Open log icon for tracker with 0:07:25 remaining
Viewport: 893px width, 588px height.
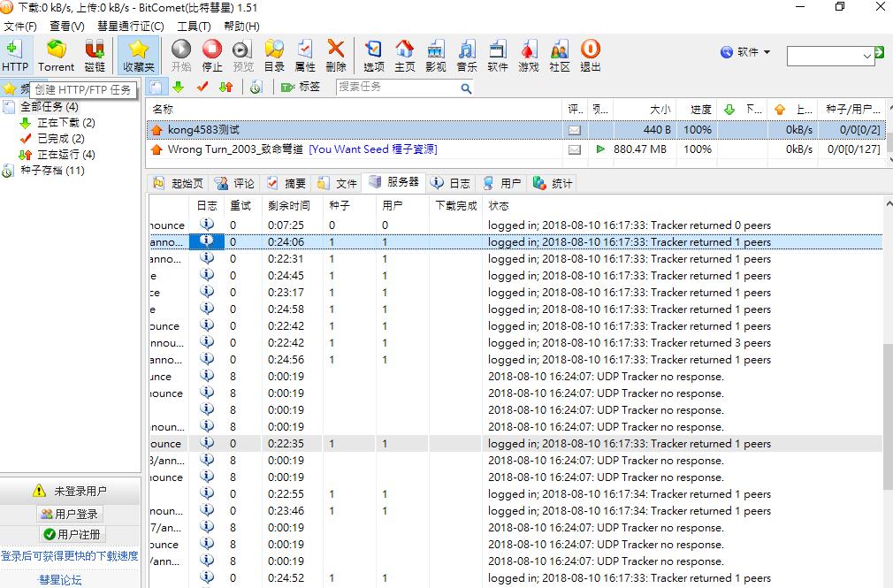tap(207, 225)
